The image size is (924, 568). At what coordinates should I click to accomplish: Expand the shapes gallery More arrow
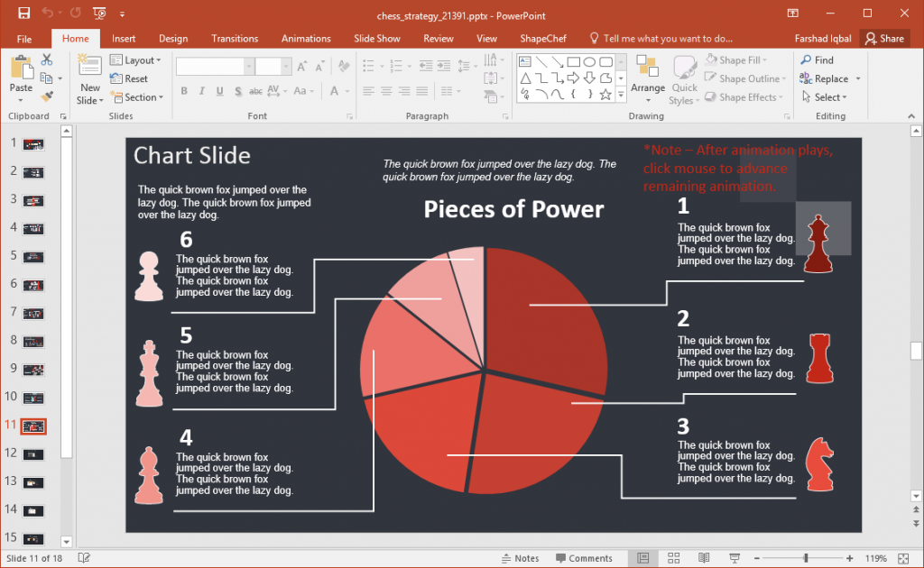621,94
